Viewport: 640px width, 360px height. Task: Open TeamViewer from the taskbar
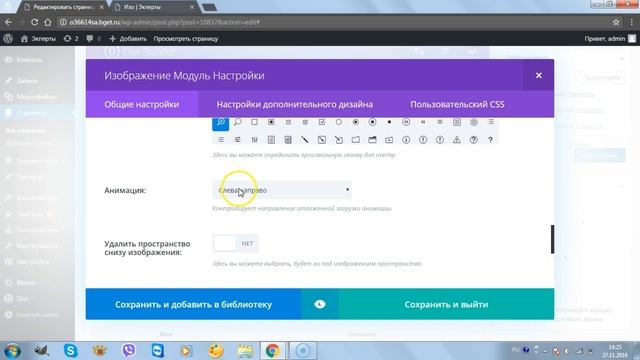pyautogui.click(x=158, y=350)
